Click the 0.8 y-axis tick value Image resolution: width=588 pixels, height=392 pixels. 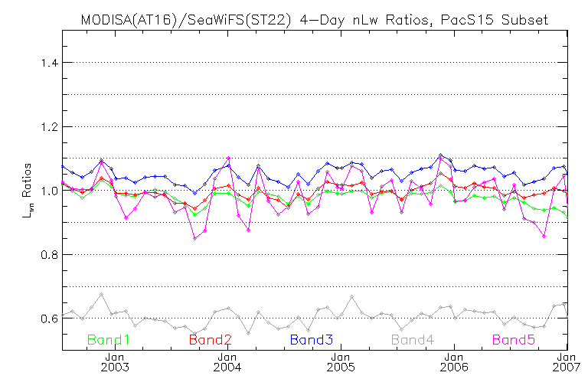[x=50, y=255]
